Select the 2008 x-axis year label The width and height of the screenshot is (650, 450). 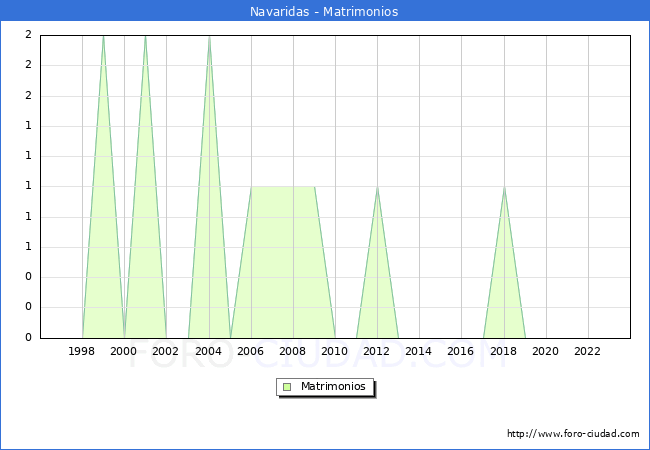293,351
